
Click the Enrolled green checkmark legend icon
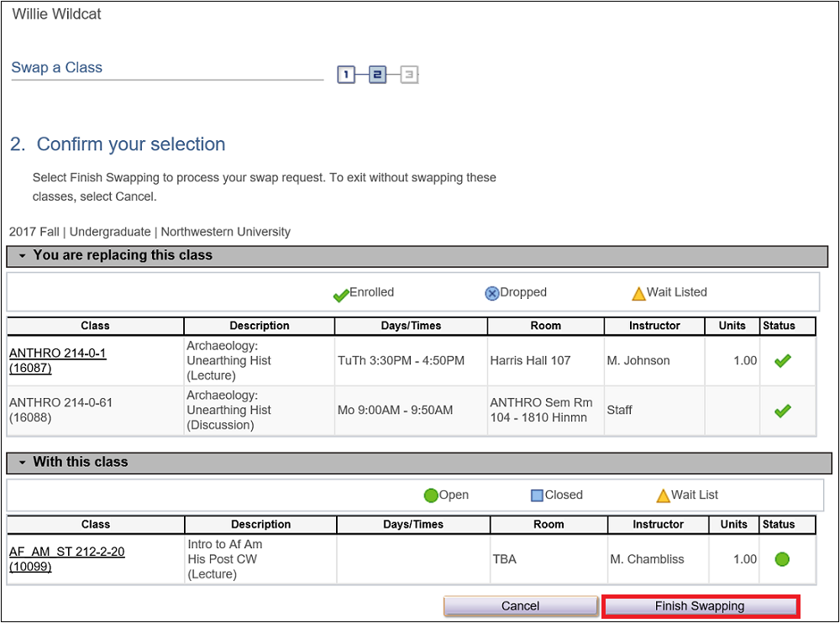point(341,295)
